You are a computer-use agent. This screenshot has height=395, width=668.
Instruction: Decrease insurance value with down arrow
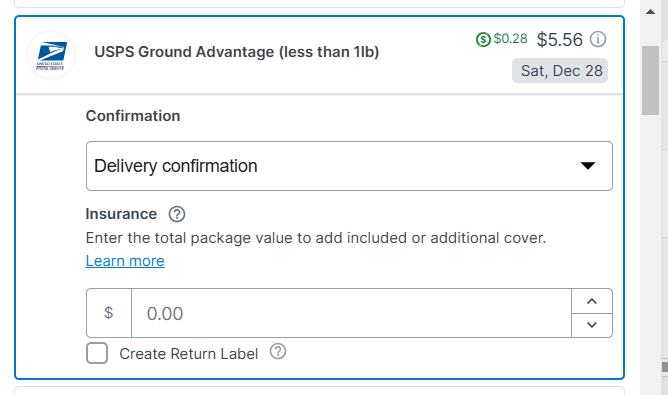(592, 325)
